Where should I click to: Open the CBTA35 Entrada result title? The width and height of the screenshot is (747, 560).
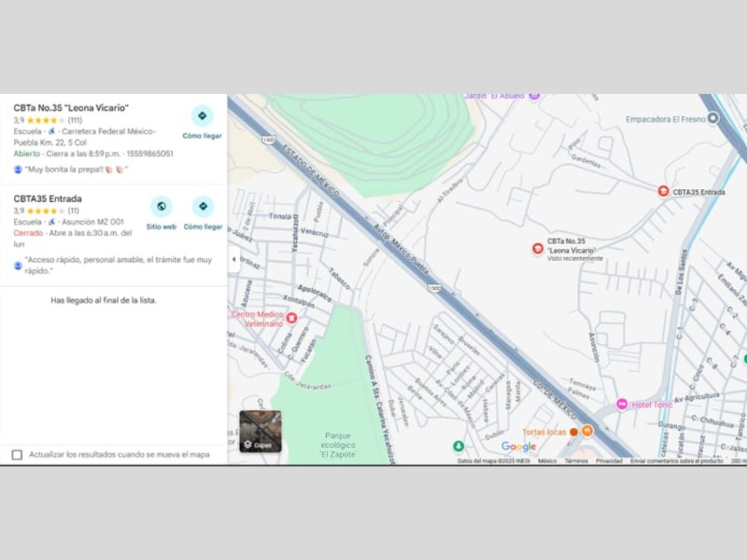coord(47,198)
